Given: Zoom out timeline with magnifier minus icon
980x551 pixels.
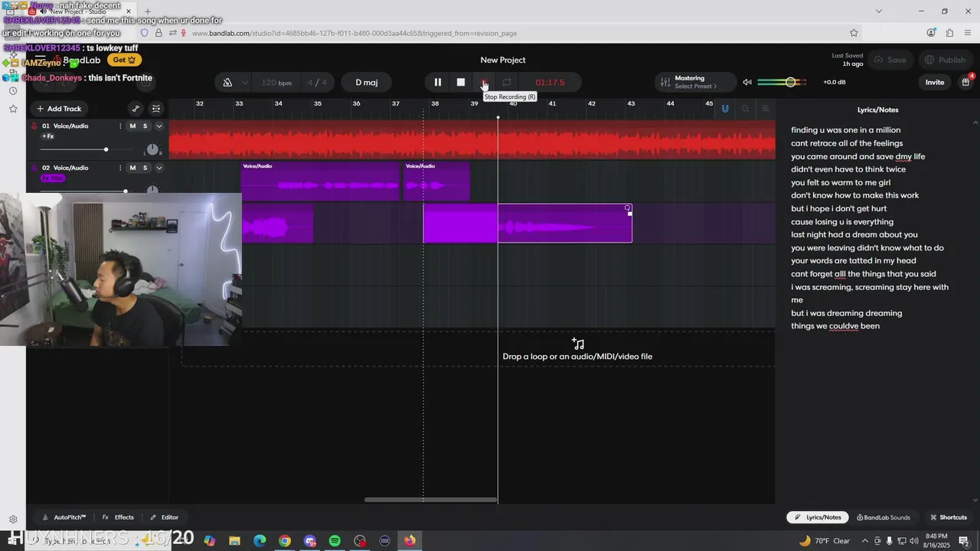Looking at the screenshot, I should coord(745,109).
